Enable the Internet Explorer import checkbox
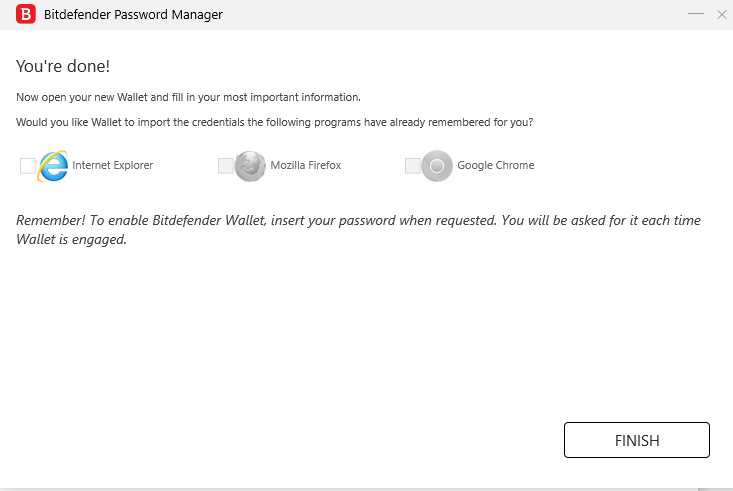Image resolution: width=733 pixels, height=491 pixels. tap(28, 166)
